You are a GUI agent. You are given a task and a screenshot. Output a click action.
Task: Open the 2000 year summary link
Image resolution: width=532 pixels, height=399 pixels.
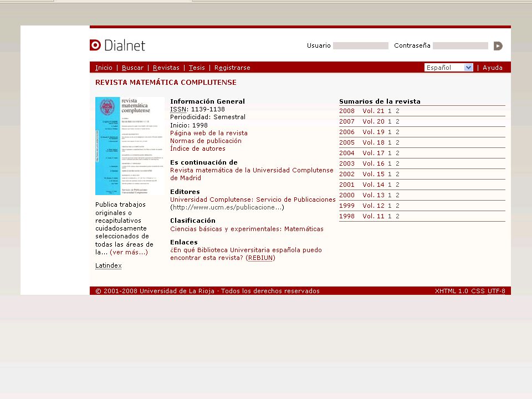click(347, 195)
